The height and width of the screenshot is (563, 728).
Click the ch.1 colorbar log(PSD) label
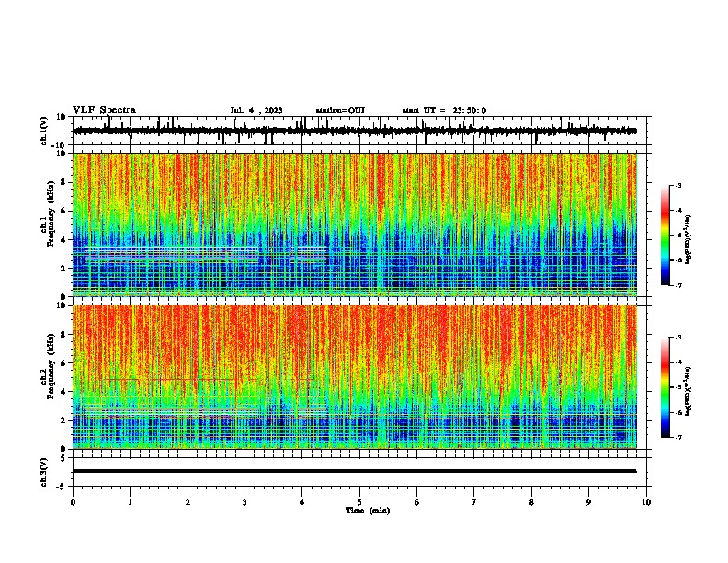(x=688, y=239)
